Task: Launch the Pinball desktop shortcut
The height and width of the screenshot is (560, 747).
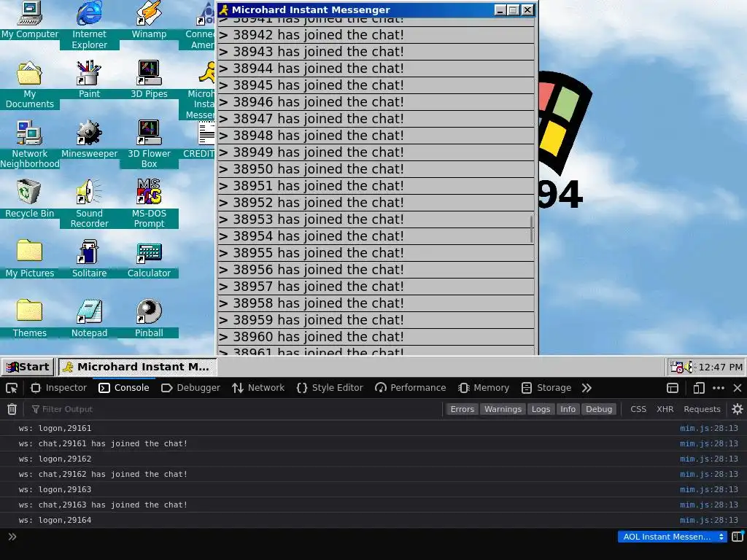Action: point(149,319)
